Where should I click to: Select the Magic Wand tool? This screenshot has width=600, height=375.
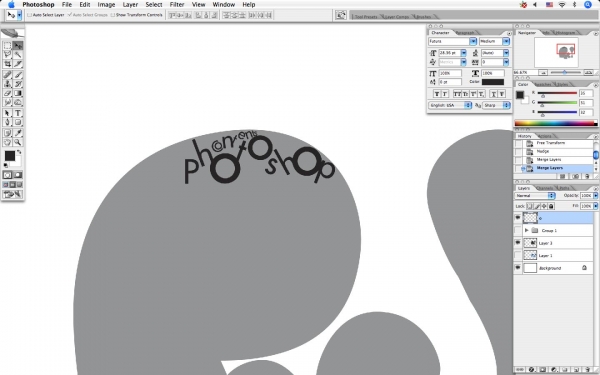(x=18, y=55)
